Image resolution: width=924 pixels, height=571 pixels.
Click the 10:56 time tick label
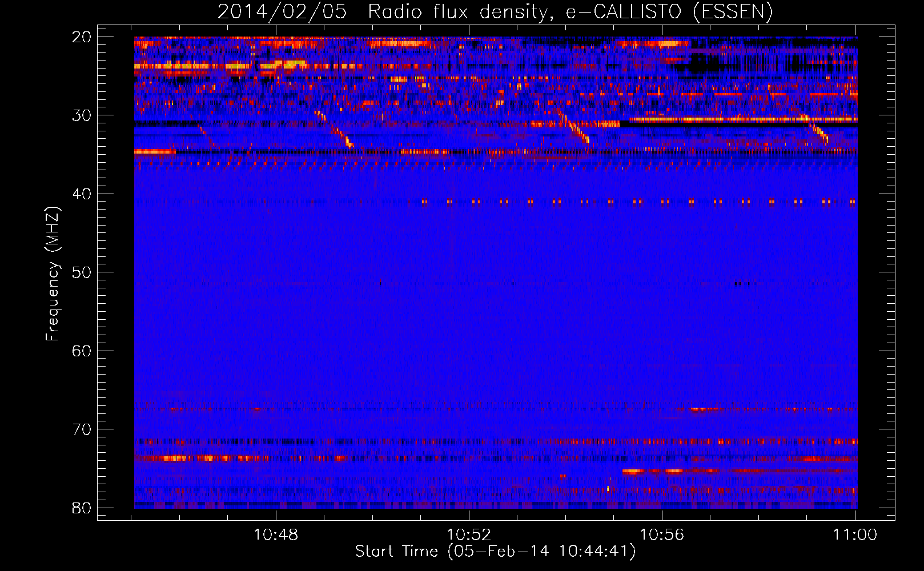[662, 535]
